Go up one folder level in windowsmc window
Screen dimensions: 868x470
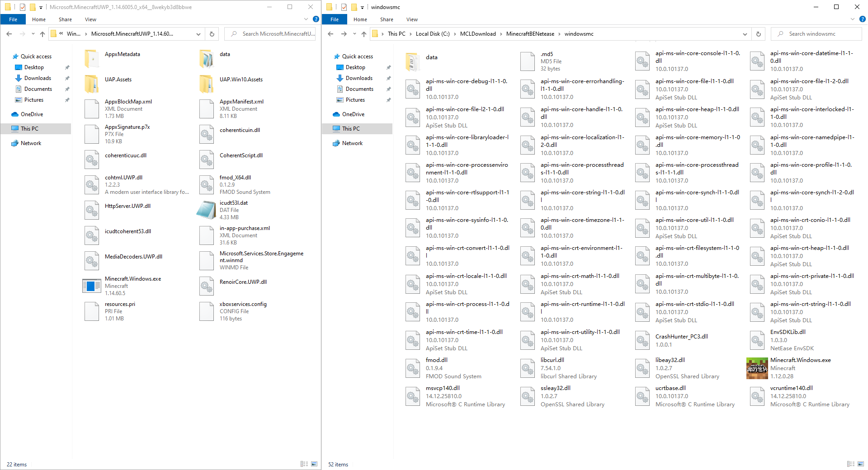364,34
